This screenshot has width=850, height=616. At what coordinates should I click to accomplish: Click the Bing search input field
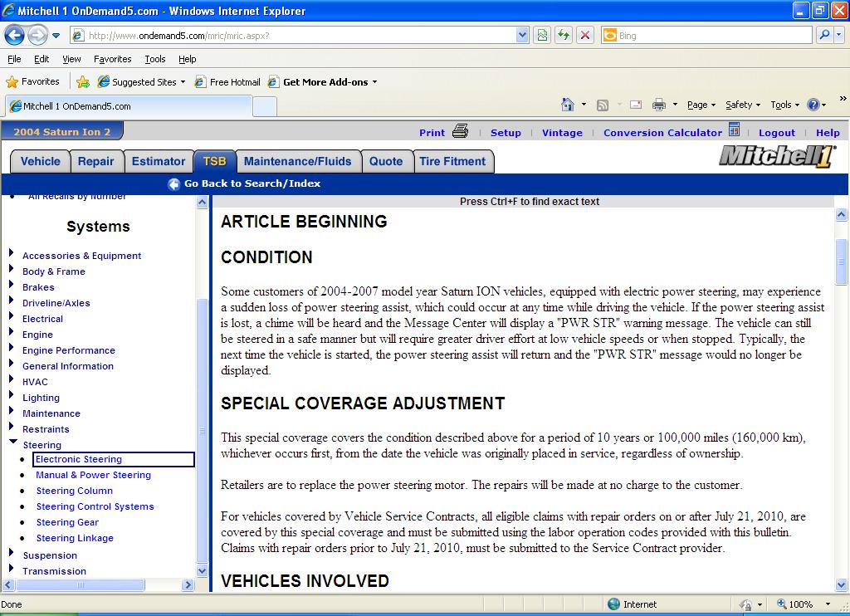(x=712, y=36)
